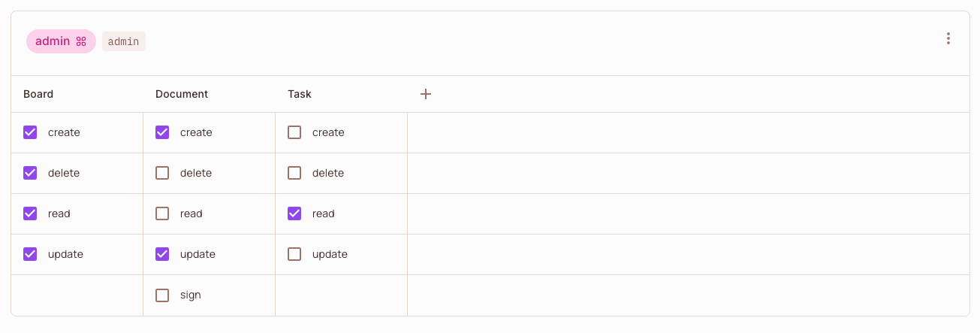Click the icon inside the pink admin badge
The image size is (980, 333).
click(x=81, y=41)
